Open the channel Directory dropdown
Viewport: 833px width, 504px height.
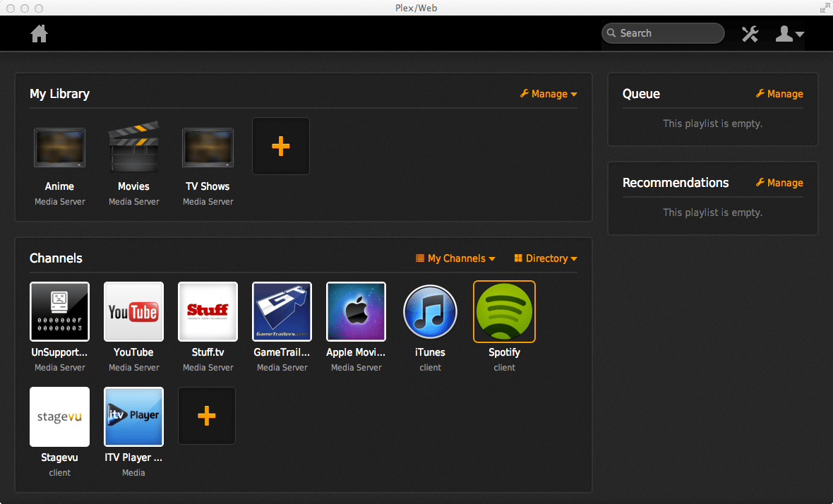546,258
